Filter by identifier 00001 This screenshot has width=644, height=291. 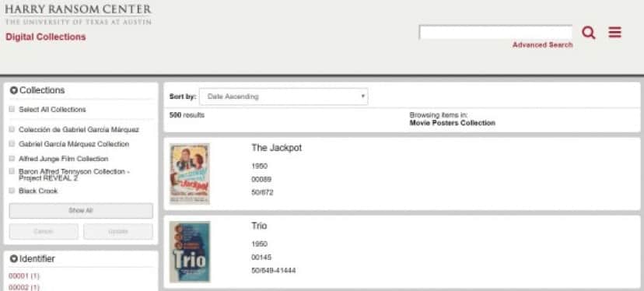click(x=24, y=275)
